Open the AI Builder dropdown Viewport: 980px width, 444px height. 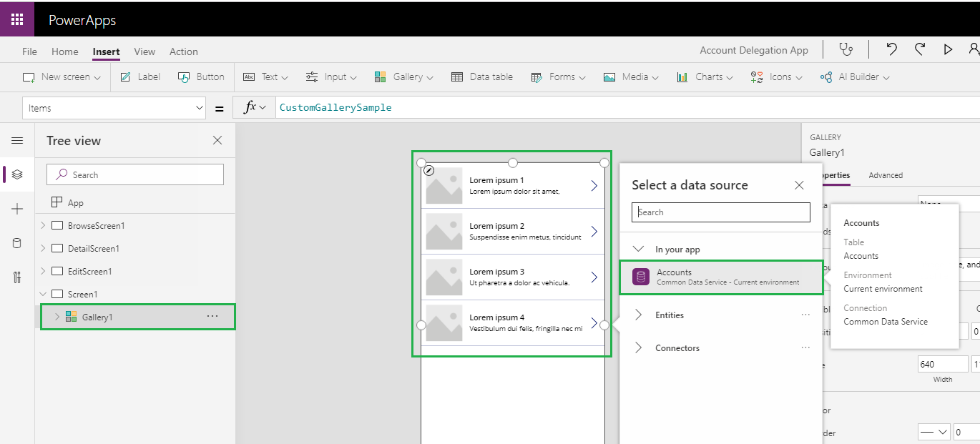click(x=855, y=77)
